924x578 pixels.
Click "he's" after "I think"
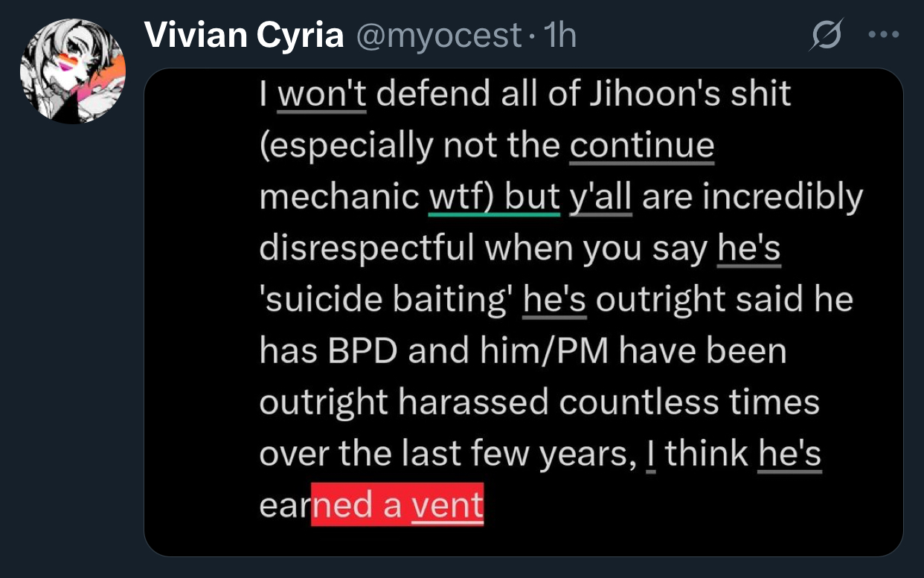(789, 453)
